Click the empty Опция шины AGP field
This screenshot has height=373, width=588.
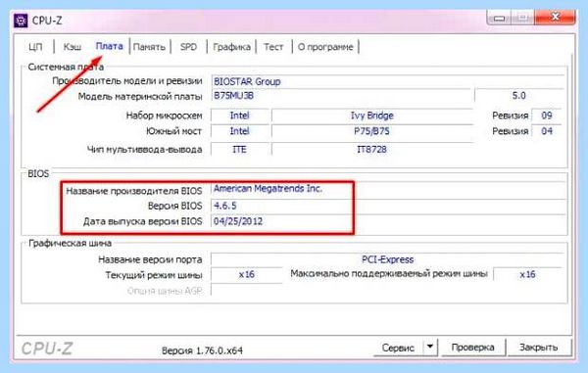tap(246, 290)
